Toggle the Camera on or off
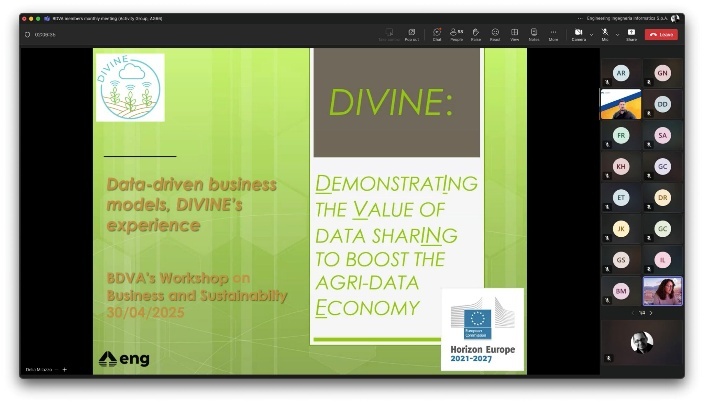704x404 pixels. tap(578, 33)
